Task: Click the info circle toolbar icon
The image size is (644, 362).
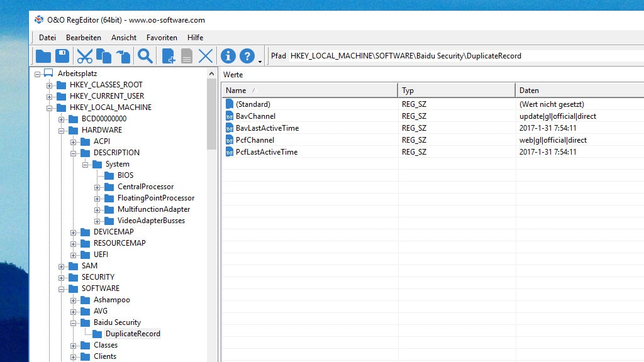Action: (228, 56)
